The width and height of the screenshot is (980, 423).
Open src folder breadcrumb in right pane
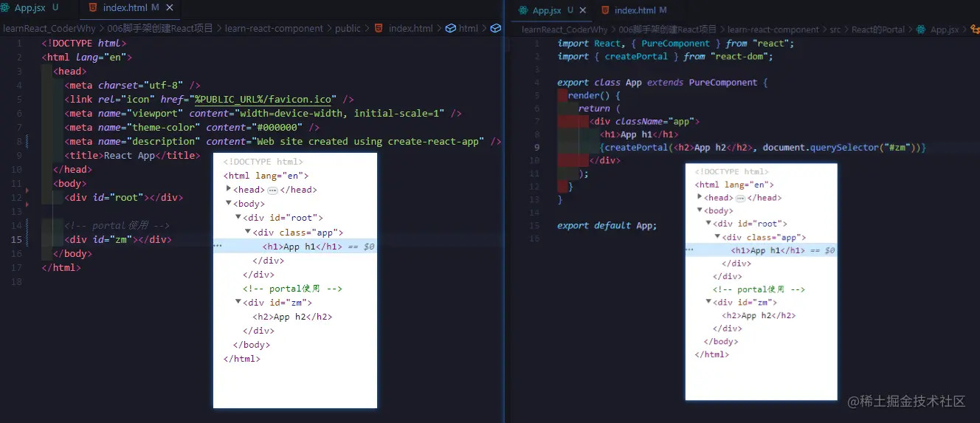pos(835,30)
